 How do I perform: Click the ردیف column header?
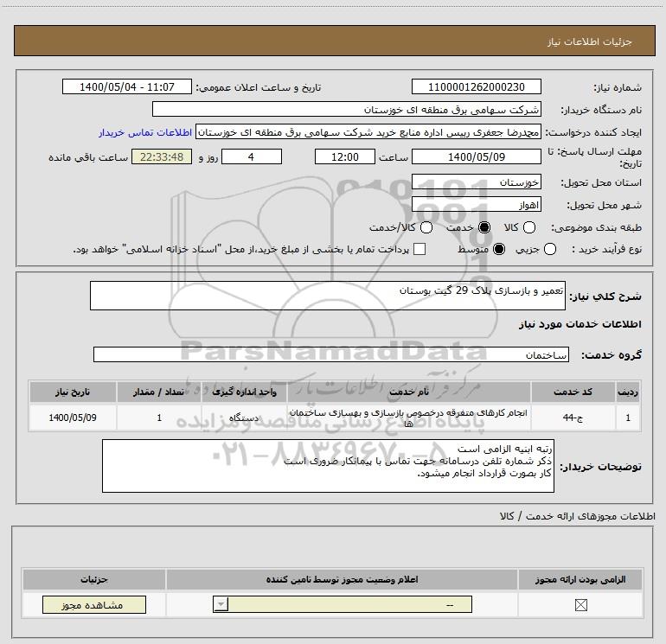tap(628, 392)
